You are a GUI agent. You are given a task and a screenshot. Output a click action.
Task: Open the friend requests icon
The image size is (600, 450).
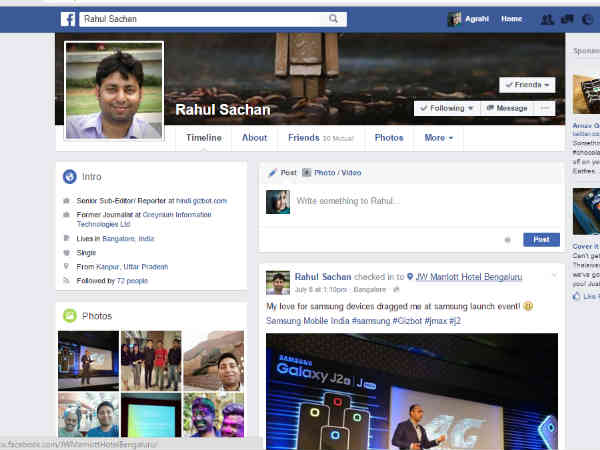point(546,19)
